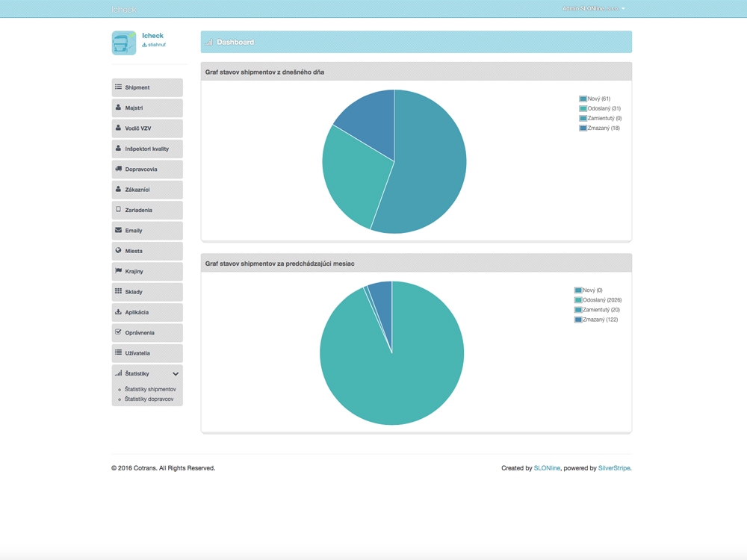Select Štatistiky shipmentov submenu item
Image resolution: width=747 pixels, height=560 pixels.
(150, 389)
